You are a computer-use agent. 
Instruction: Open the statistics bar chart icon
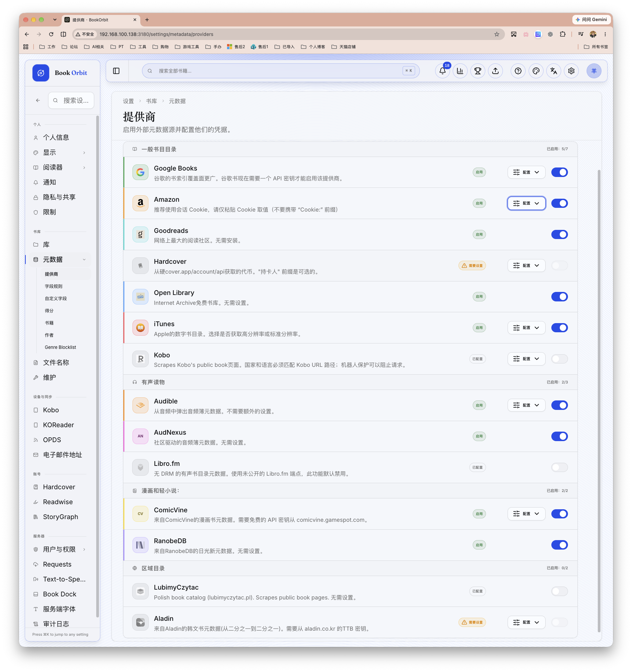(460, 71)
